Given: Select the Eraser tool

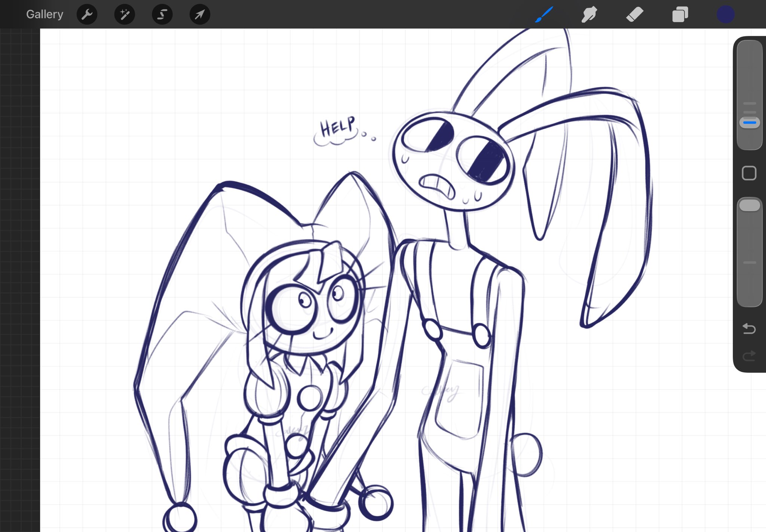Looking at the screenshot, I should coord(635,14).
